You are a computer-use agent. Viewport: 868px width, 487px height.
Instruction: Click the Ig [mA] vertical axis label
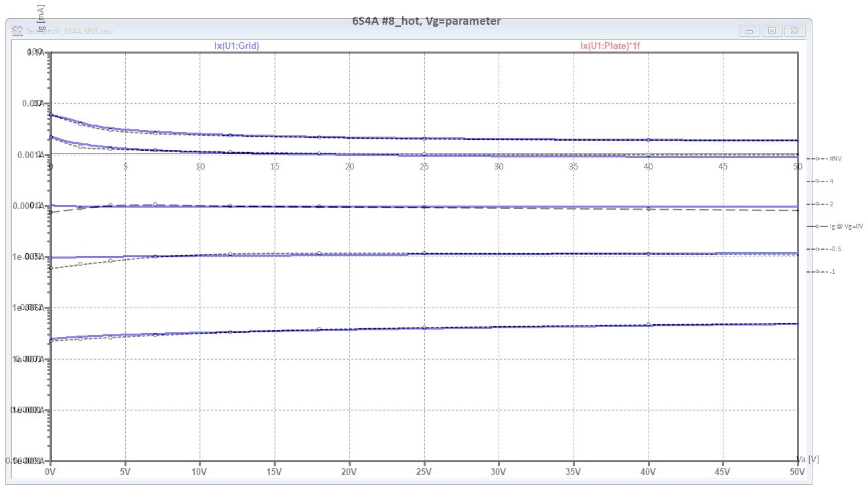tap(41, 18)
